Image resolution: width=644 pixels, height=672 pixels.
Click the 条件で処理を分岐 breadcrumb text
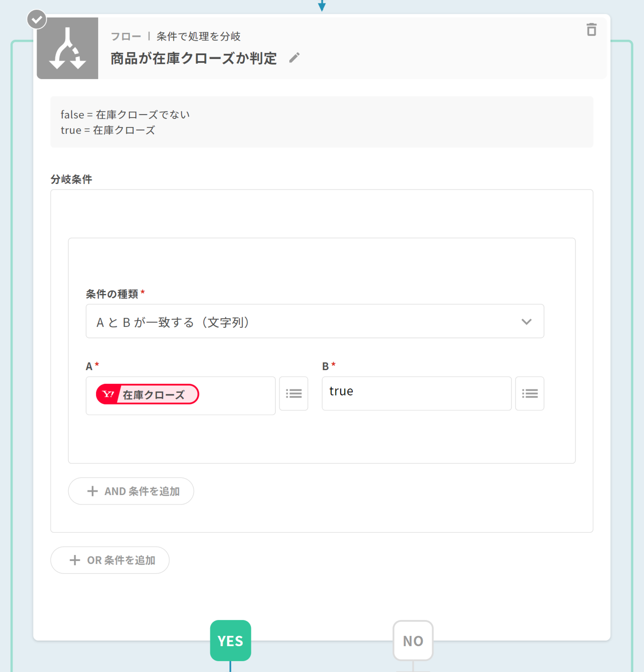click(198, 36)
